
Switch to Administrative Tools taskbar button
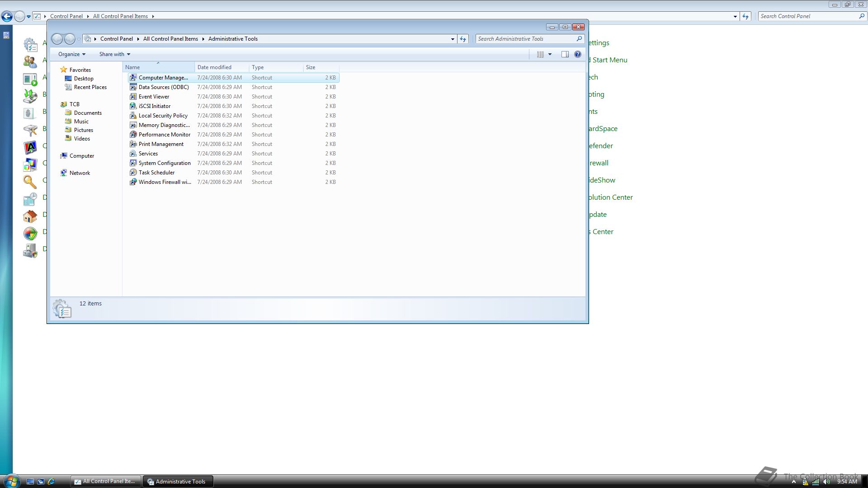pyautogui.click(x=178, y=481)
